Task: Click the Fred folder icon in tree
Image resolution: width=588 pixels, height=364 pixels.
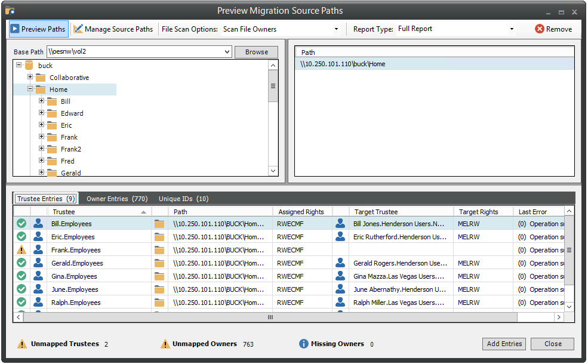Action: click(52, 161)
